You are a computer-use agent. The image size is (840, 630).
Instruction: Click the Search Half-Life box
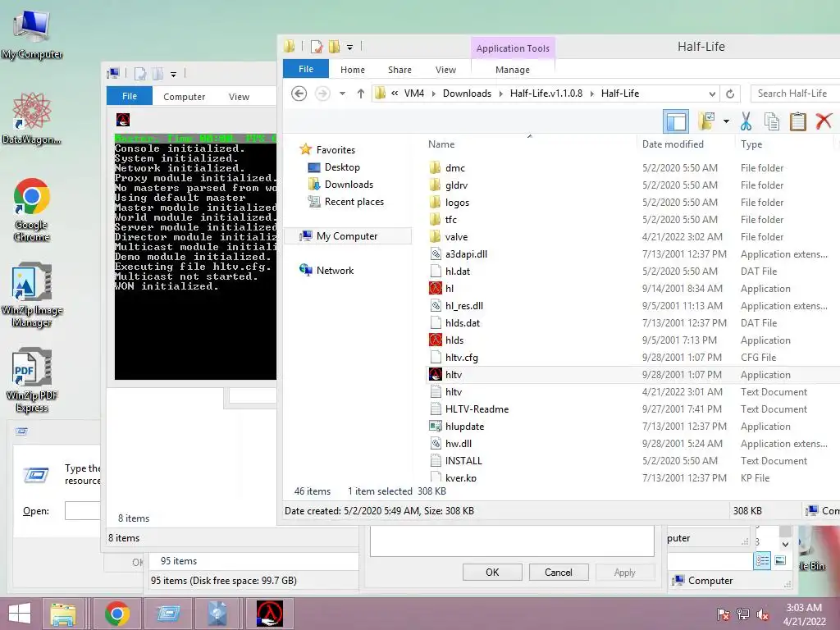pyautogui.click(x=795, y=94)
